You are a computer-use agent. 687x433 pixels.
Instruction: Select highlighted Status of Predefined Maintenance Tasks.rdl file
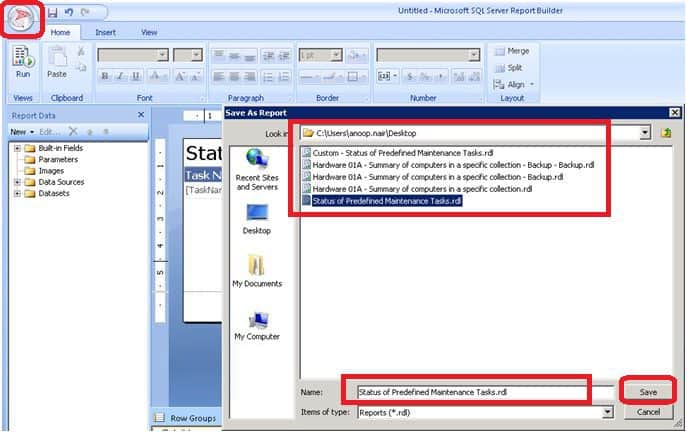pyautogui.click(x=386, y=201)
